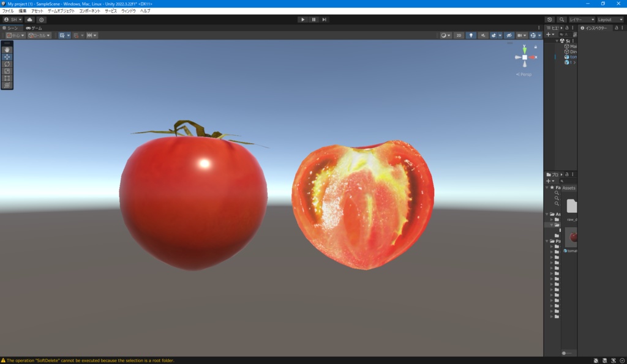Image resolution: width=627 pixels, height=364 pixels.
Task: Toggle scene lighting bulb
Action: click(471, 35)
